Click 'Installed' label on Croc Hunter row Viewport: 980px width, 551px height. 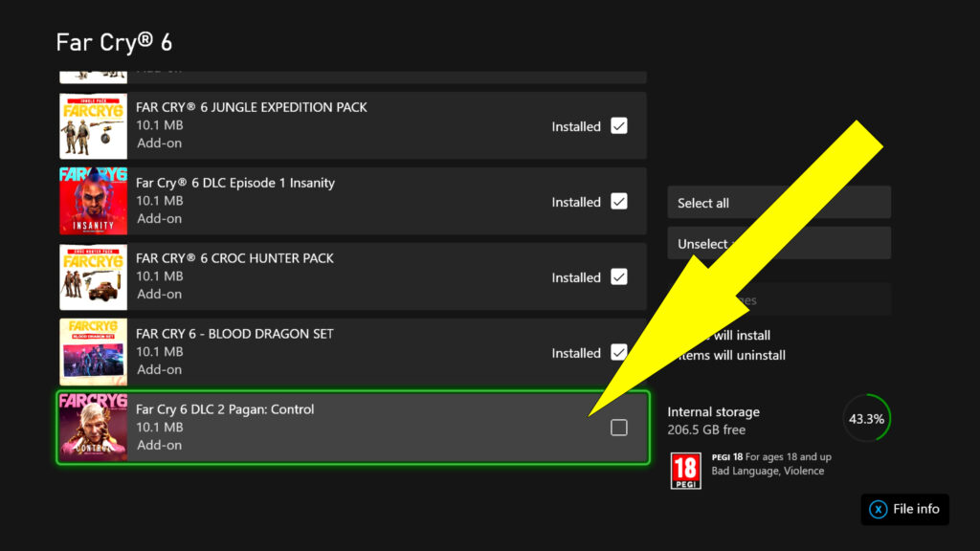[575, 278]
